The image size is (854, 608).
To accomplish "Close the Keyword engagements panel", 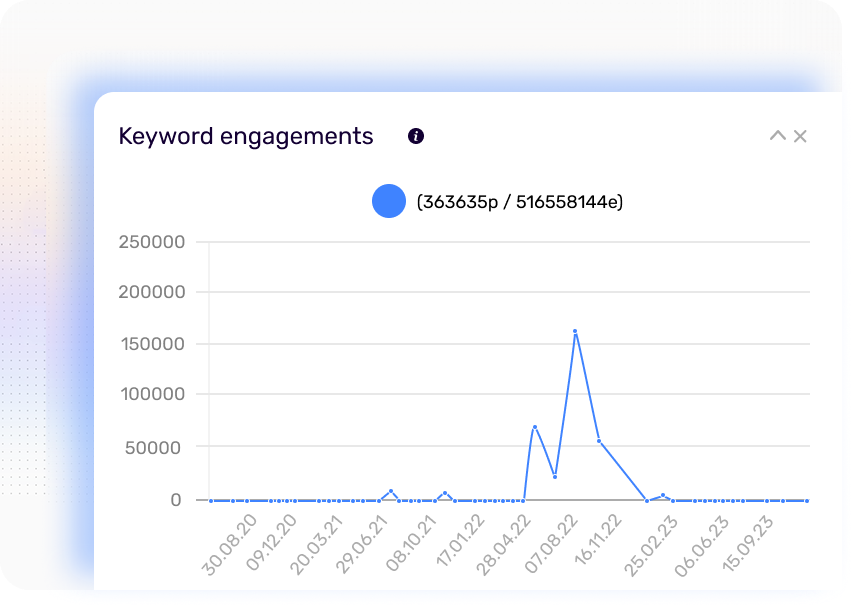I will 800,136.
